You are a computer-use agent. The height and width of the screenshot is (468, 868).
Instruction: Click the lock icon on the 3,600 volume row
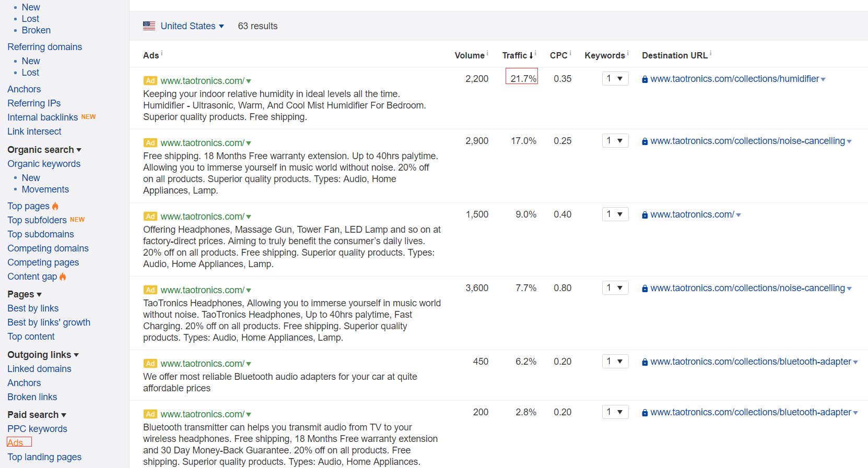pyautogui.click(x=645, y=289)
